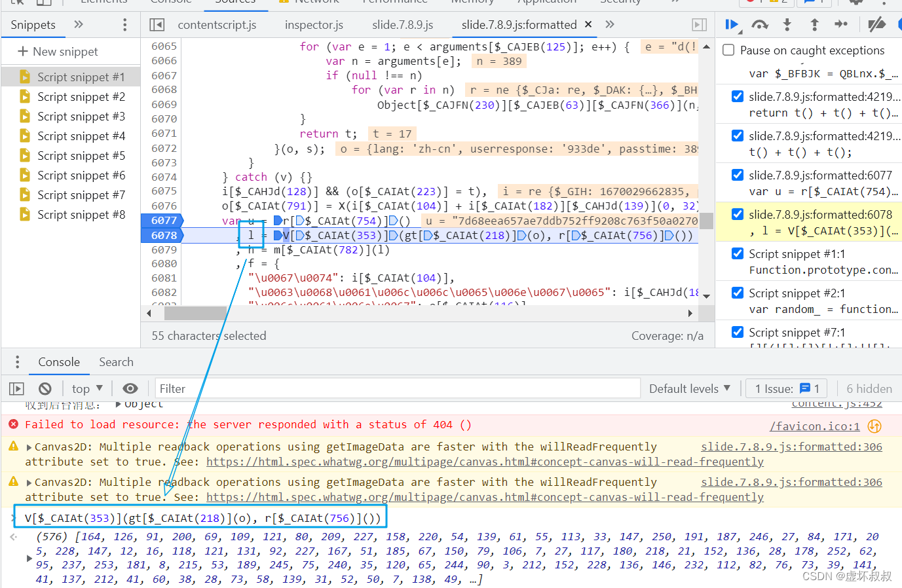
Task: Uncheck the Script snippet #2:1 breakpoint
Action: pyautogui.click(x=738, y=293)
